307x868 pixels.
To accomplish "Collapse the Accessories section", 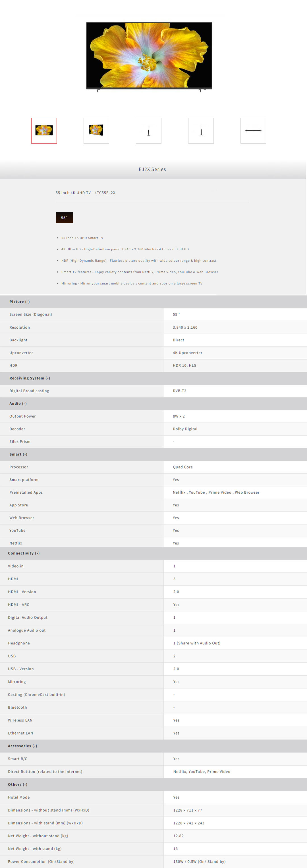I will (x=22, y=746).
